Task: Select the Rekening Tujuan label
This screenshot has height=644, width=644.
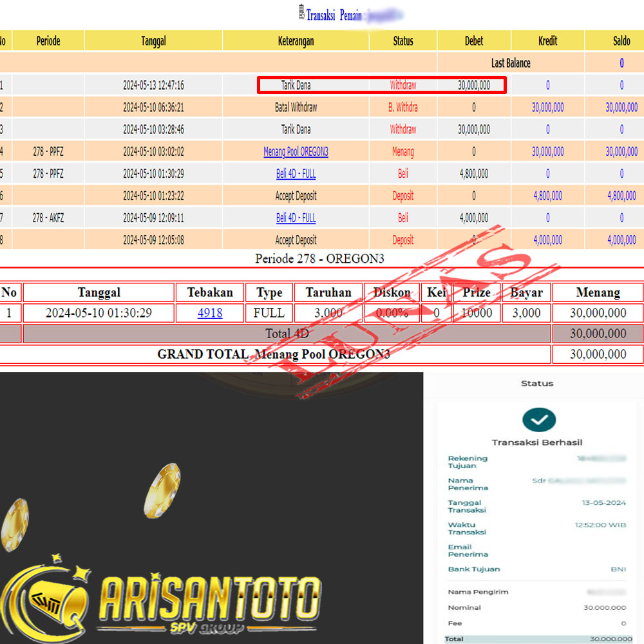Action: 468,462
